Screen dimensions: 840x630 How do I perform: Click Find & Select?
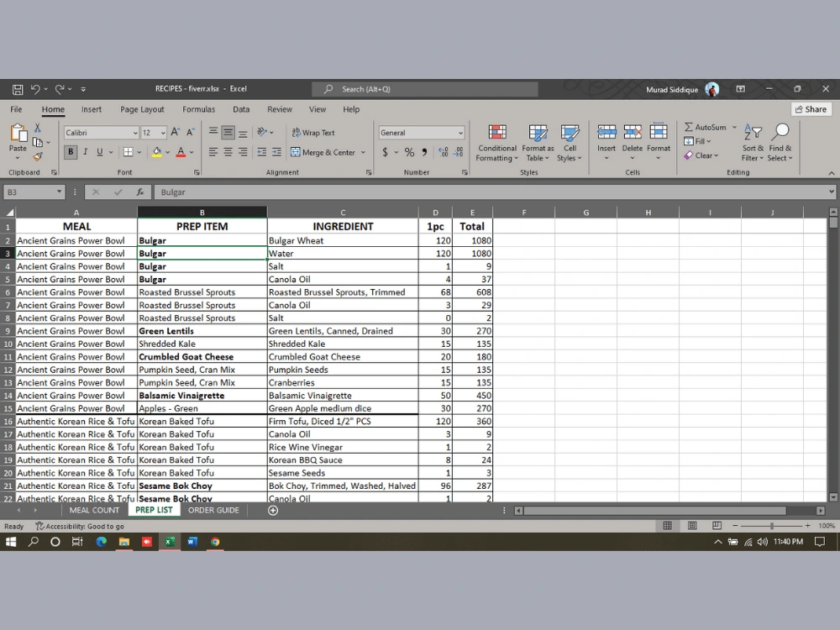coord(780,143)
